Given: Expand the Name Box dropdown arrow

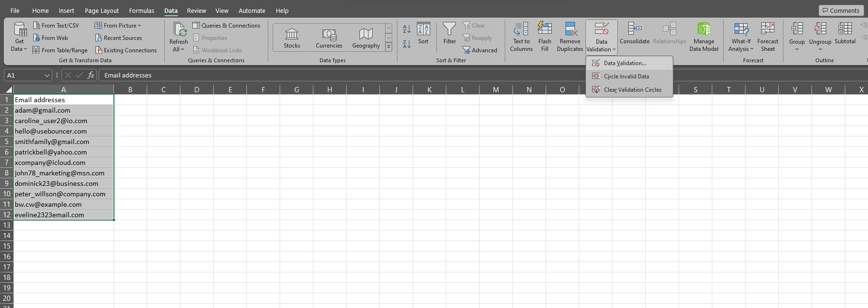Looking at the screenshot, I should click(47, 76).
